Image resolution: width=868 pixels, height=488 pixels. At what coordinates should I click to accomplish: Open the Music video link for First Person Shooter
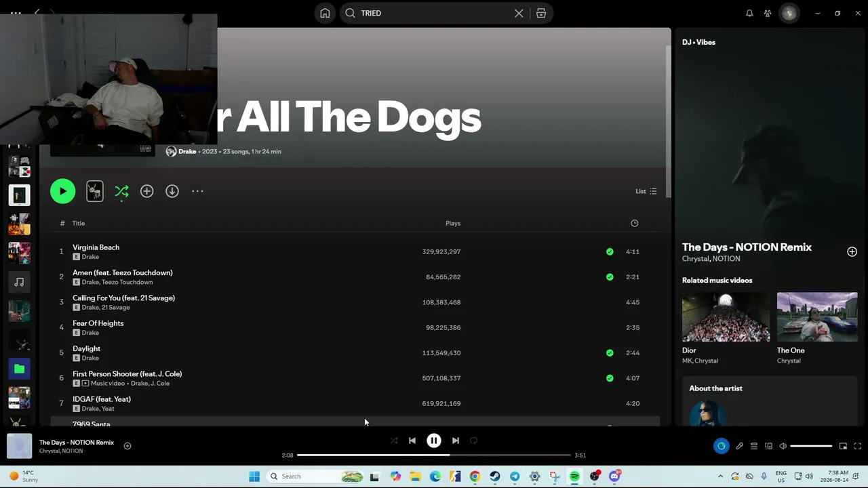(x=108, y=383)
